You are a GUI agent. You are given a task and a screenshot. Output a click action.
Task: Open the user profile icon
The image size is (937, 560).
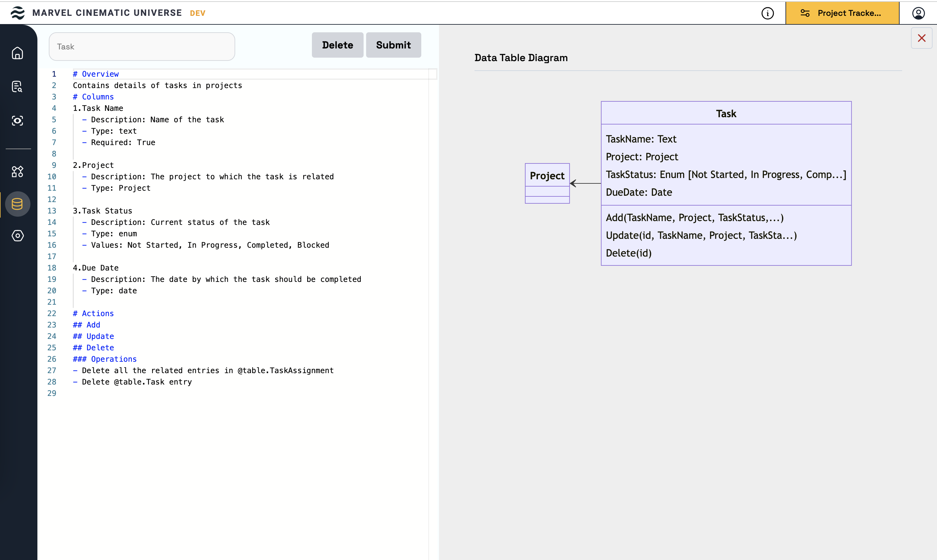(918, 13)
